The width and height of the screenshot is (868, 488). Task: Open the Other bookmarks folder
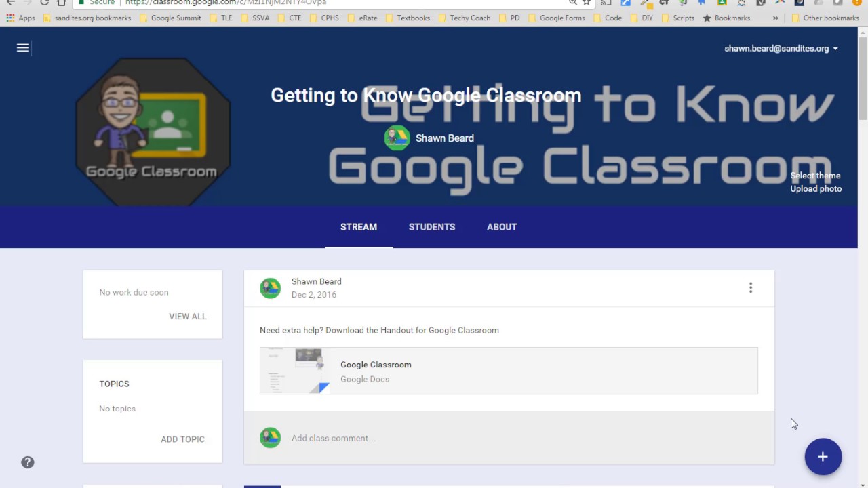coord(825,18)
